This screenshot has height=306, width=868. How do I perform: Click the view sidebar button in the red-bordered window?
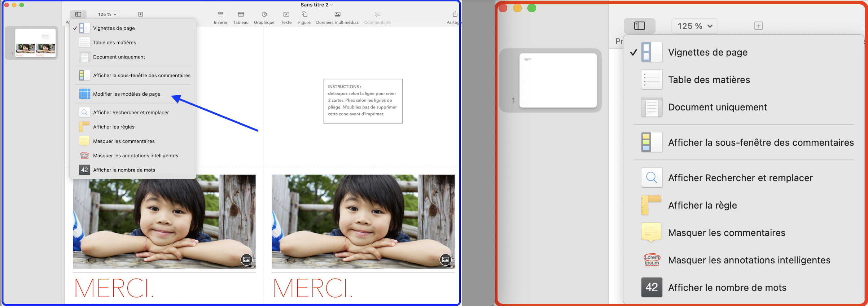pos(639,26)
